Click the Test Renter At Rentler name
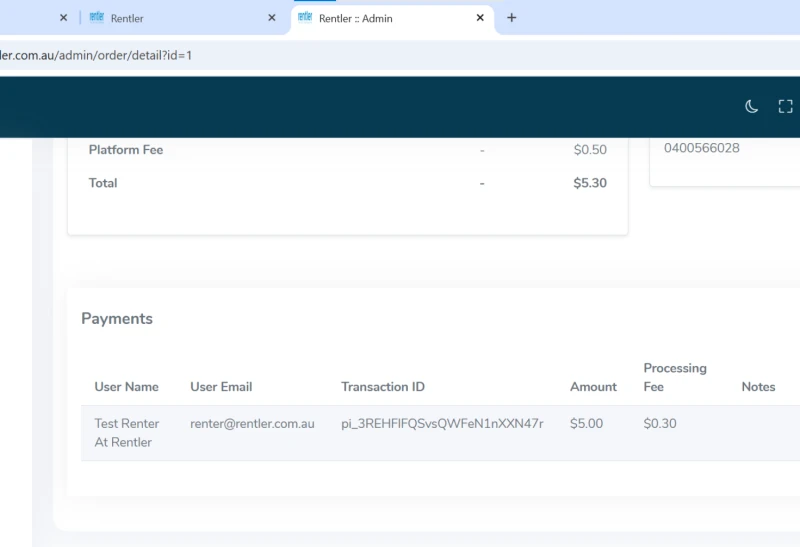The height and width of the screenshot is (547, 800). 127,433
